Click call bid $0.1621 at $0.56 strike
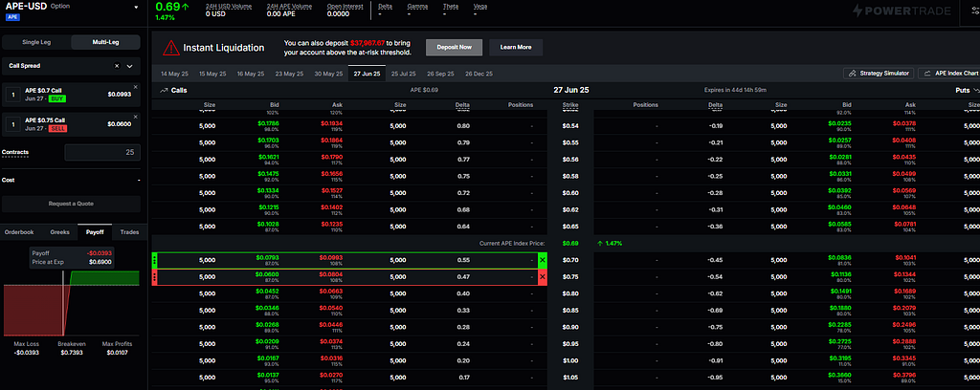Screen dimensions: 980x390 point(270,158)
